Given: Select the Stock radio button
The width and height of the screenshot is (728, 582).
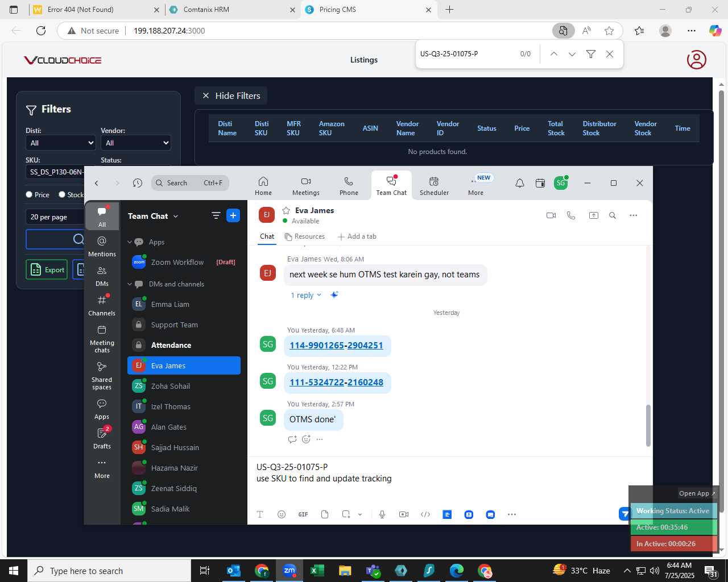Looking at the screenshot, I should pos(62,194).
